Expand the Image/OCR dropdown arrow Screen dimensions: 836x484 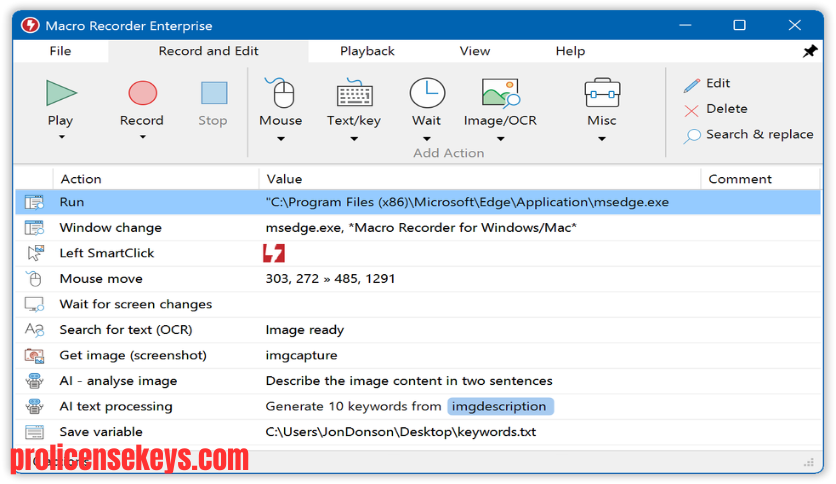[x=500, y=139]
